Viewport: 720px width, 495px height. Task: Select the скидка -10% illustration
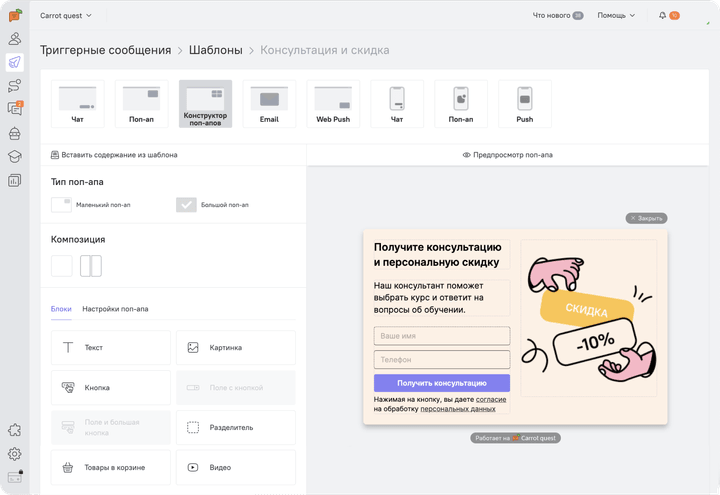(589, 318)
